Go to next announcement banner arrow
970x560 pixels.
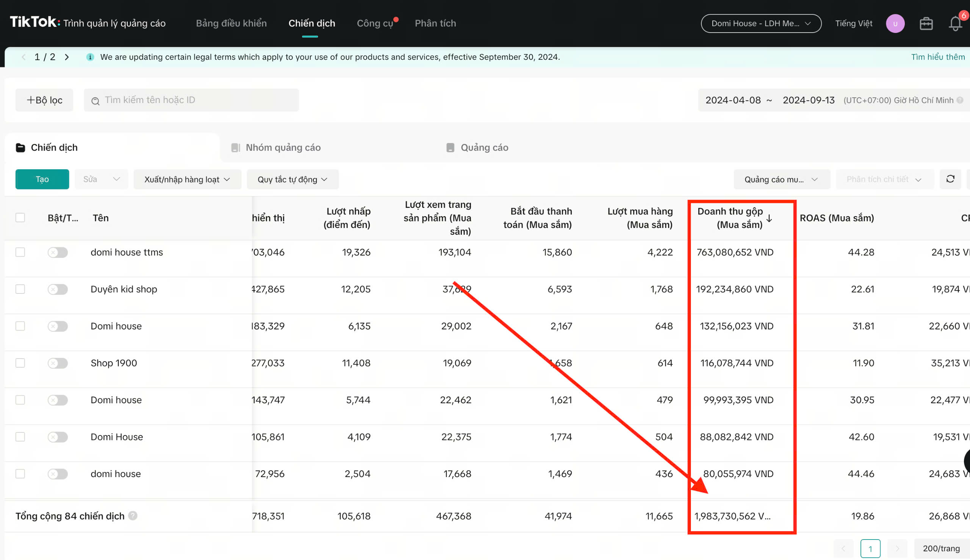click(67, 57)
